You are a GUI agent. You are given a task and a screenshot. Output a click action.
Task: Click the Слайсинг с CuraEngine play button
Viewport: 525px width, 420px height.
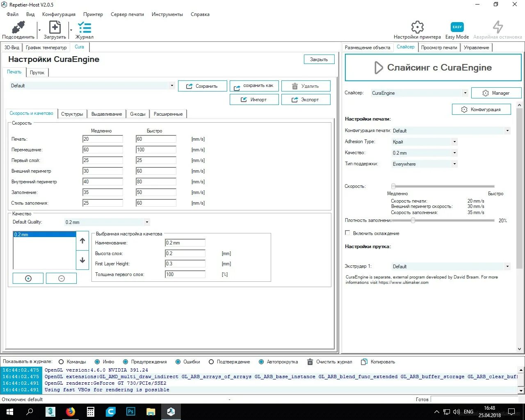pyautogui.click(x=433, y=68)
